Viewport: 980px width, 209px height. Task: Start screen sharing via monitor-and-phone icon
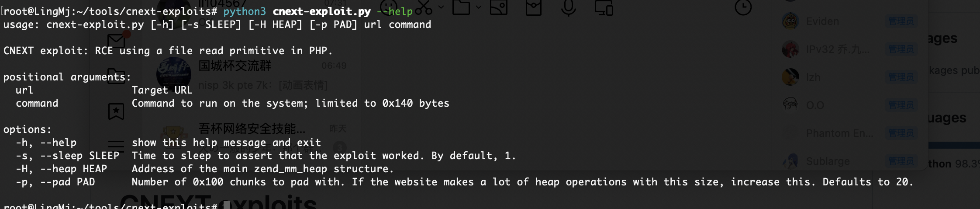pos(604,7)
